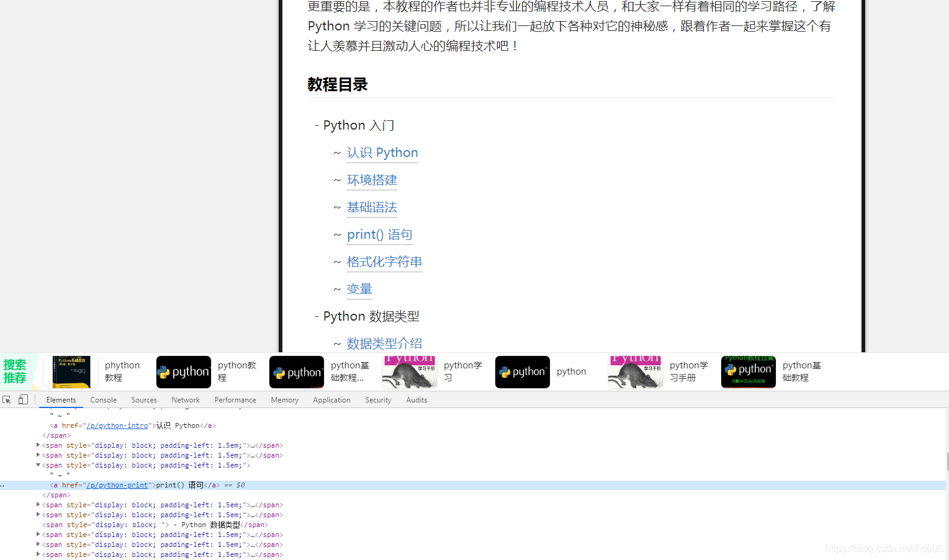
Task: Click the Python 数据类型 section title
Action: pos(371,316)
